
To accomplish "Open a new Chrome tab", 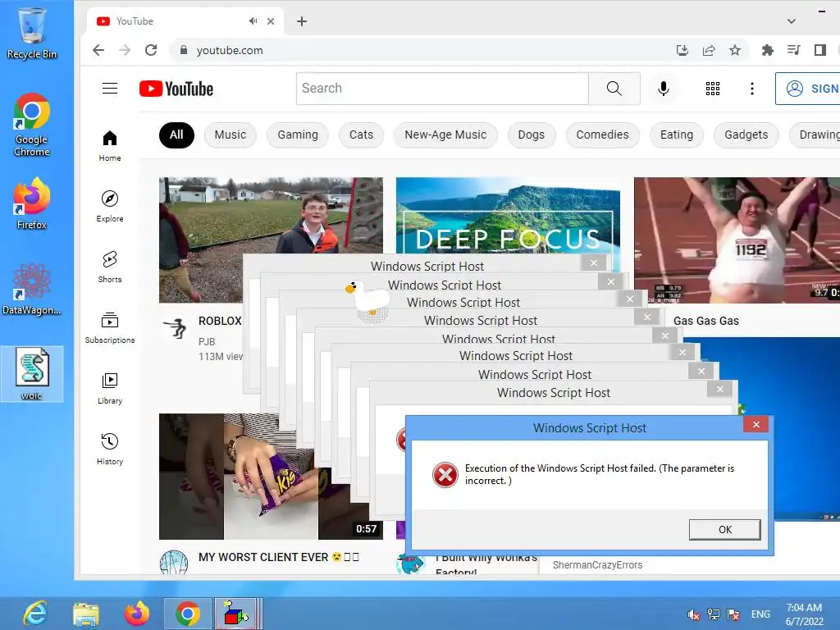I will pyautogui.click(x=302, y=21).
